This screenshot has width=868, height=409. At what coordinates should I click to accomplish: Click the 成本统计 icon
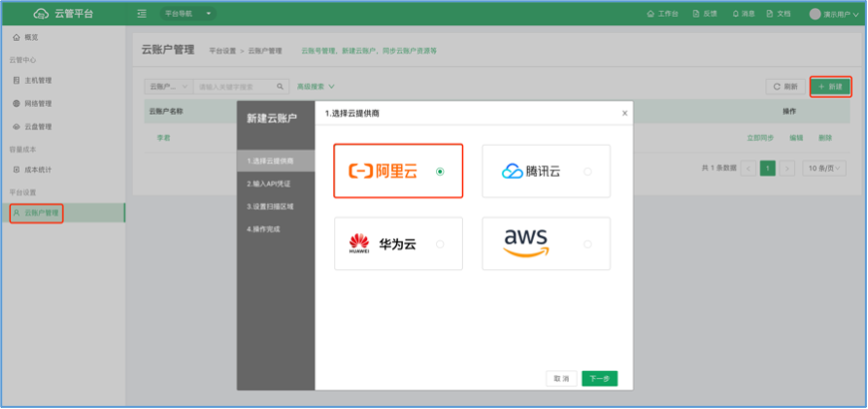point(16,170)
